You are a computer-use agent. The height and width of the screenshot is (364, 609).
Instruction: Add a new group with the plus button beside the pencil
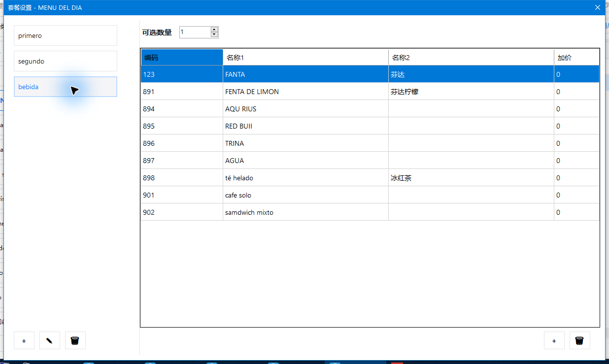click(24, 340)
